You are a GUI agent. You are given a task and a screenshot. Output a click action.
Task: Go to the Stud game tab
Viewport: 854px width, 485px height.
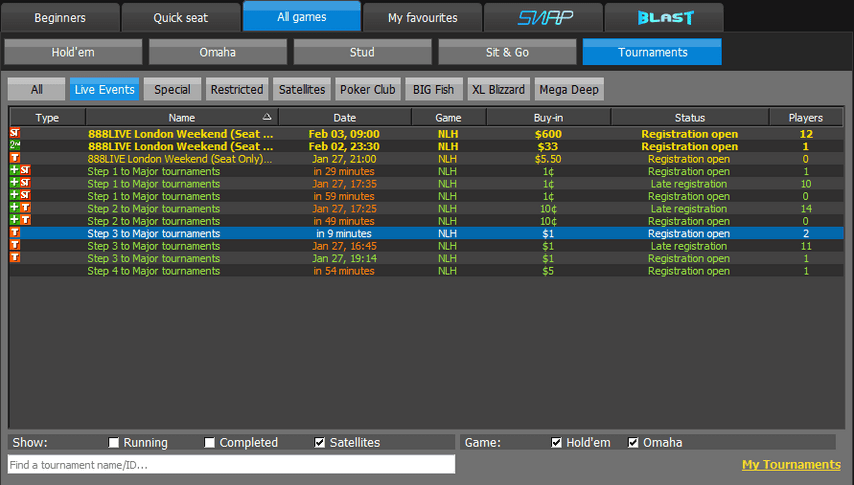pyautogui.click(x=362, y=52)
